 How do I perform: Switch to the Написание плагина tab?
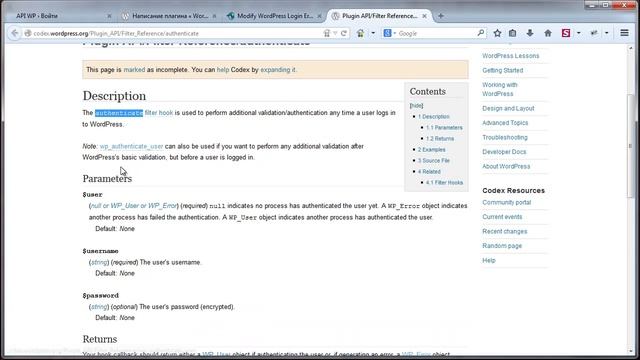tap(170, 16)
